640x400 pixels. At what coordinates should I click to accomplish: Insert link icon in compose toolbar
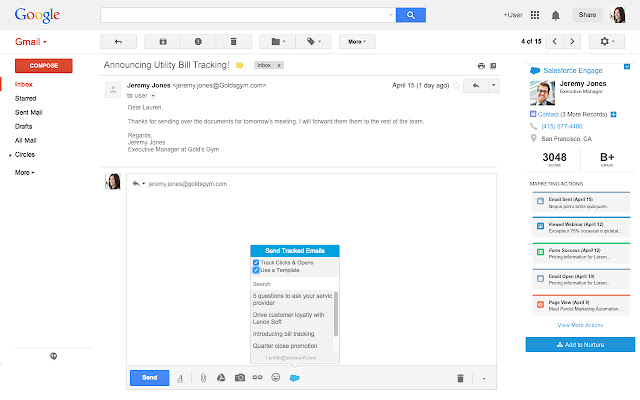[x=258, y=378]
